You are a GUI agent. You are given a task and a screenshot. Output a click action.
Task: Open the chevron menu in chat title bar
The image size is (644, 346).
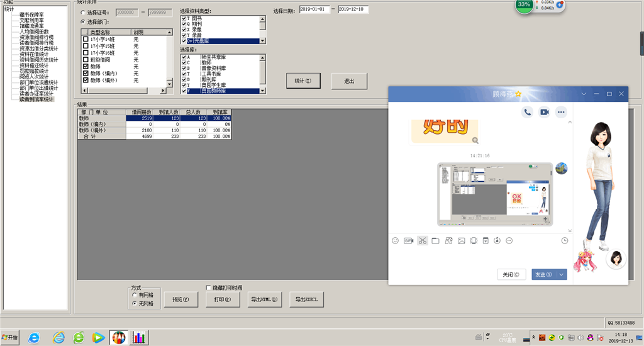click(x=584, y=94)
